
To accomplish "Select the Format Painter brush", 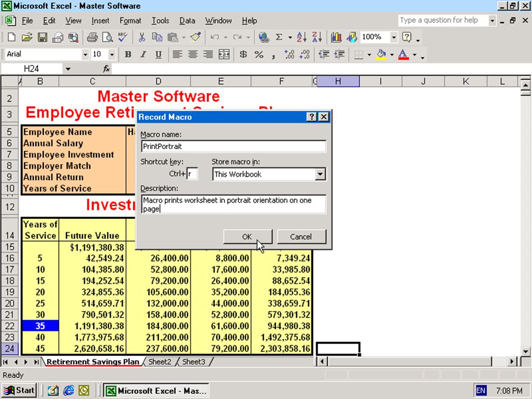I will pos(196,37).
